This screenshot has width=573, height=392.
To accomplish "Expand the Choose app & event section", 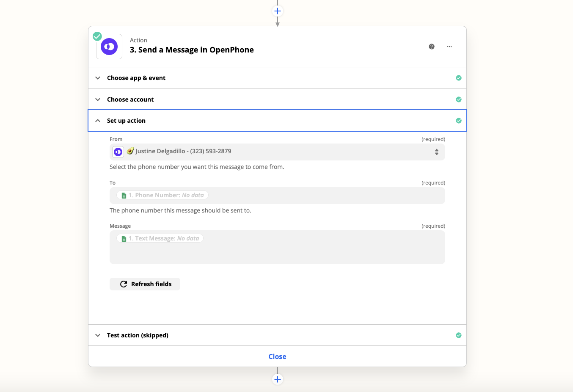I will coord(277,78).
